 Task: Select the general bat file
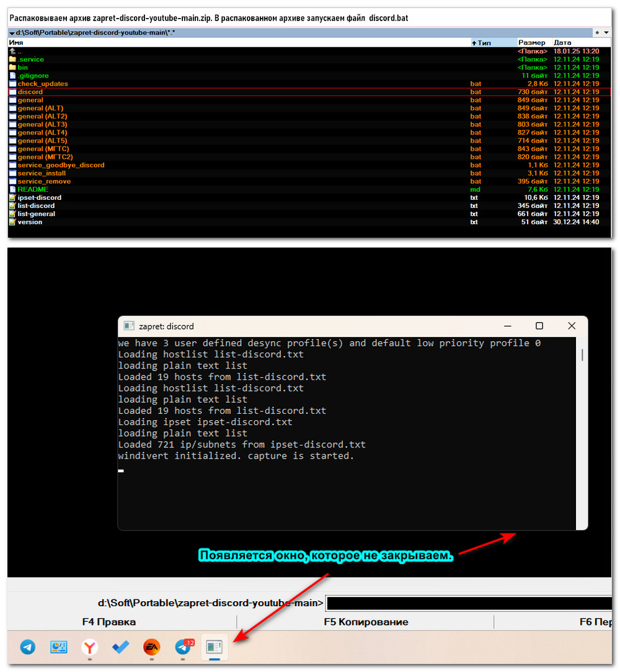click(x=309, y=100)
